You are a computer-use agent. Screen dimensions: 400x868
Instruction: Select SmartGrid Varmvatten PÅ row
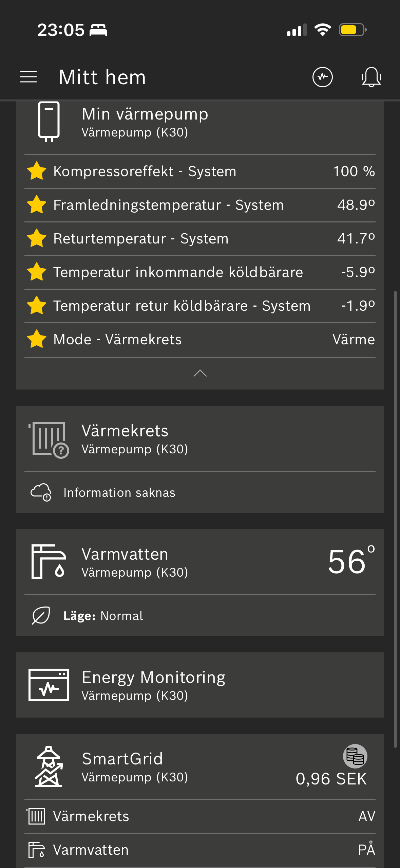[x=200, y=850]
